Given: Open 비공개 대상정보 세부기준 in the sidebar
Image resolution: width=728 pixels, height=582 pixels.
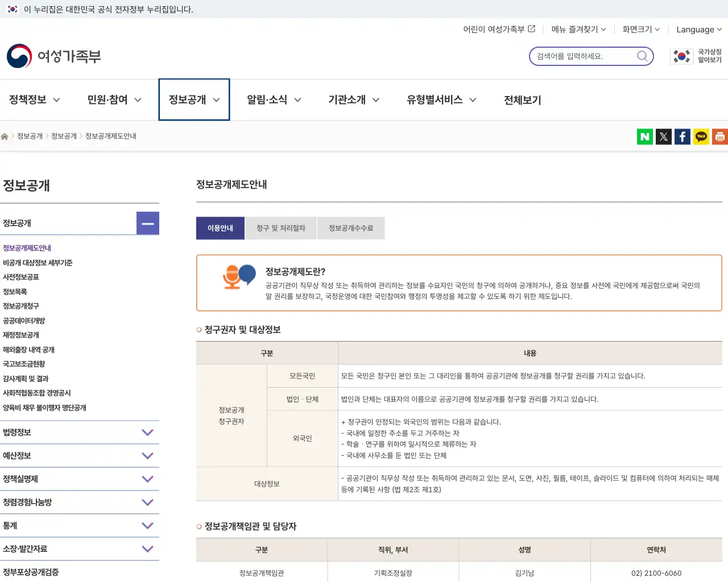Looking at the screenshot, I should click(38, 263).
